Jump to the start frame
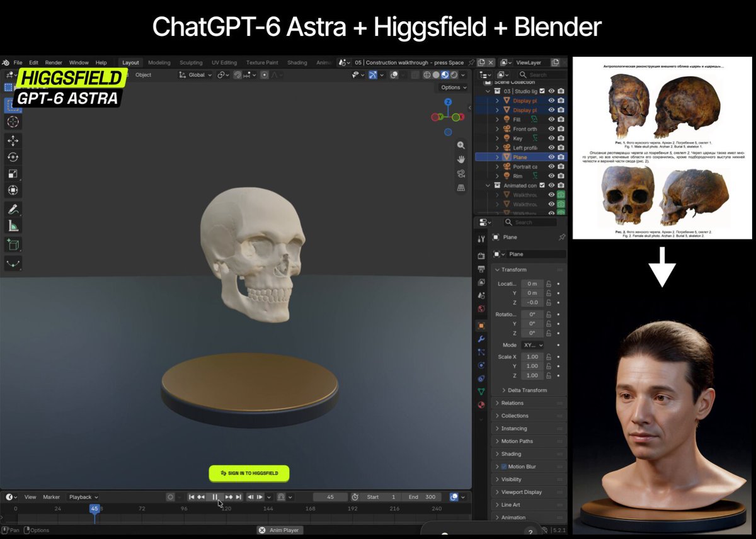 coord(192,497)
